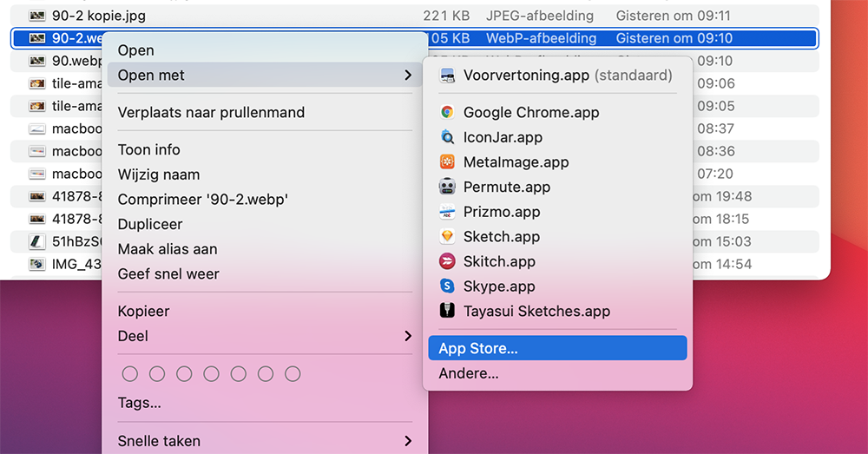Click the 90-2 kopie.jpg thumbnail icon
868x454 pixels.
(37, 16)
